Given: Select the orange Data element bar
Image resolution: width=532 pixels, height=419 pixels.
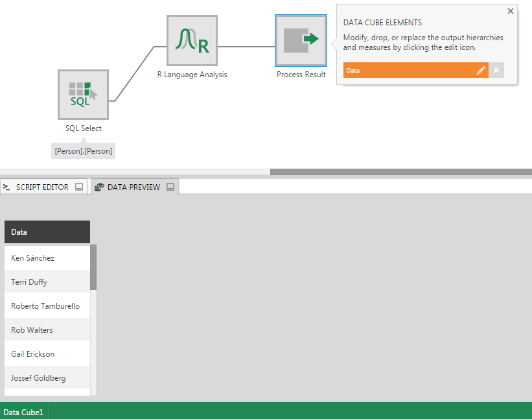Looking at the screenshot, I should click(408, 70).
